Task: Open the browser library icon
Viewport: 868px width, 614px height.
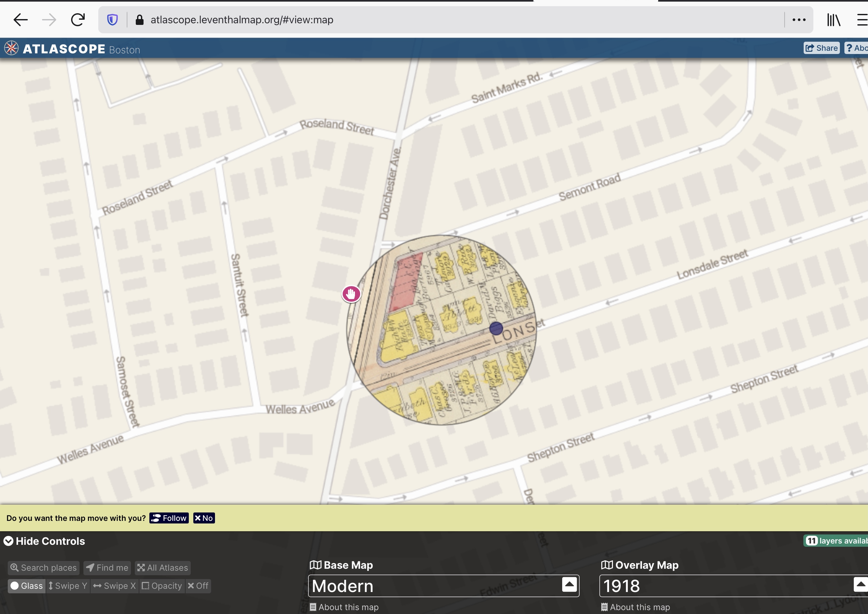Action: [x=833, y=20]
